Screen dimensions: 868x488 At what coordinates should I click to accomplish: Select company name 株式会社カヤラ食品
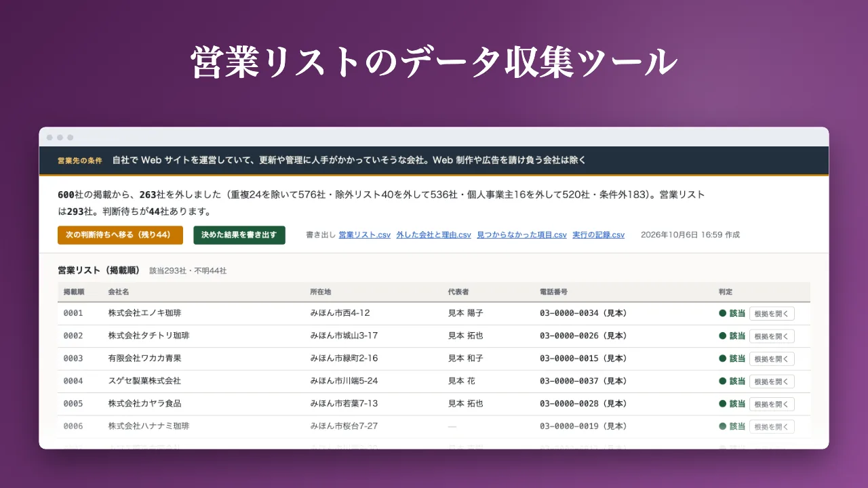point(144,403)
